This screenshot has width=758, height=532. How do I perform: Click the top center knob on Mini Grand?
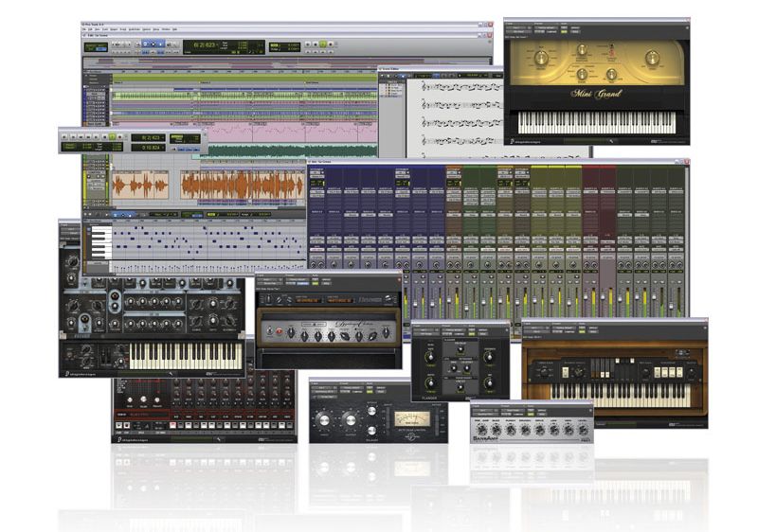point(582,50)
